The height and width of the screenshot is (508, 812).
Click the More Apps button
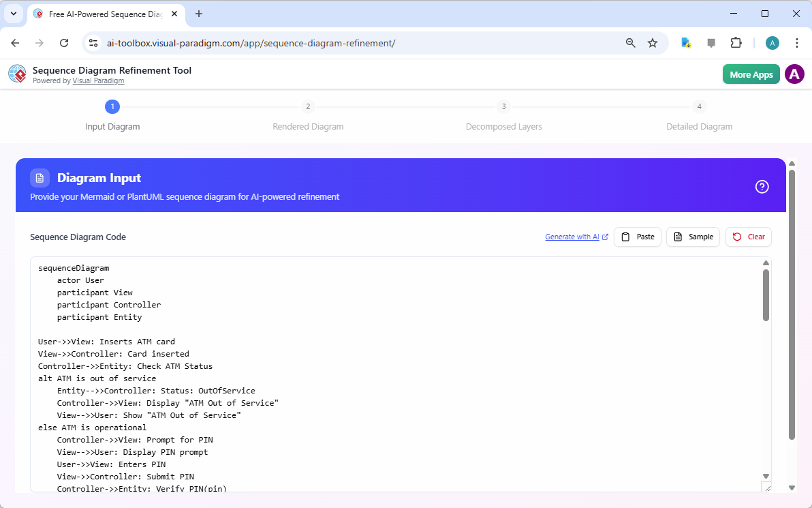(x=751, y=74)
